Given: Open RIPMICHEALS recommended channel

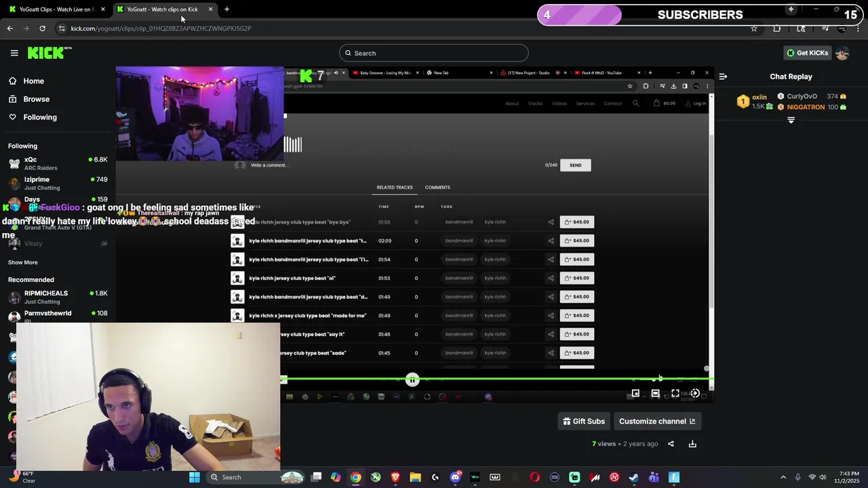Looking at the screenshot, I should pos(58,297).
